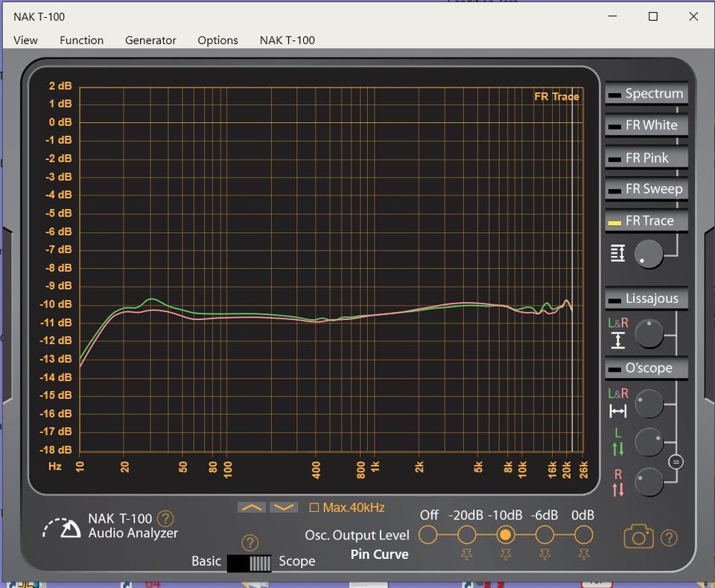Click the down arrow scale button
Image resolution: width=715 pixels, height=588 pixels.
pyautogui.click(x=283, y=508)
